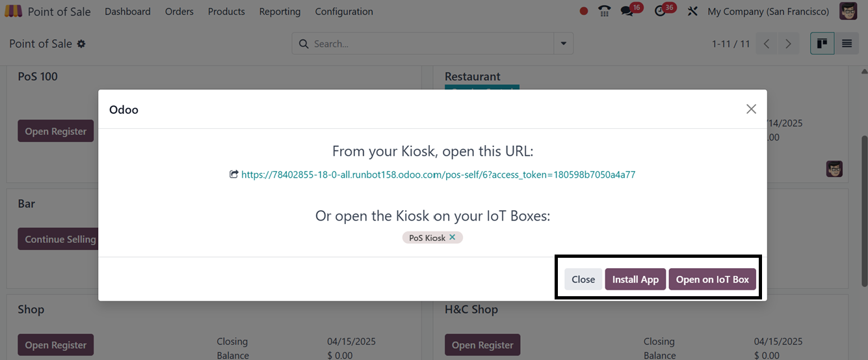
Task: Click the Shop card title
Action: point(31,309)
